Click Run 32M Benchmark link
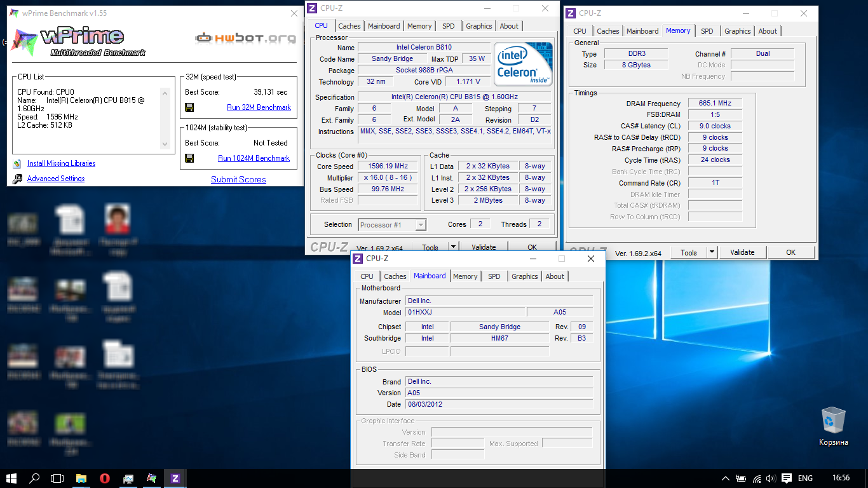 (x=259, y=107)
